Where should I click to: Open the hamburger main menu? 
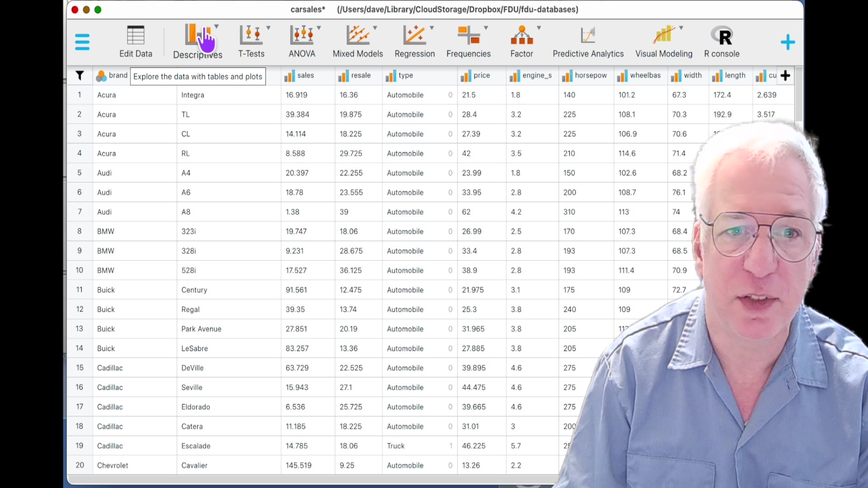(x=82, y=42)
